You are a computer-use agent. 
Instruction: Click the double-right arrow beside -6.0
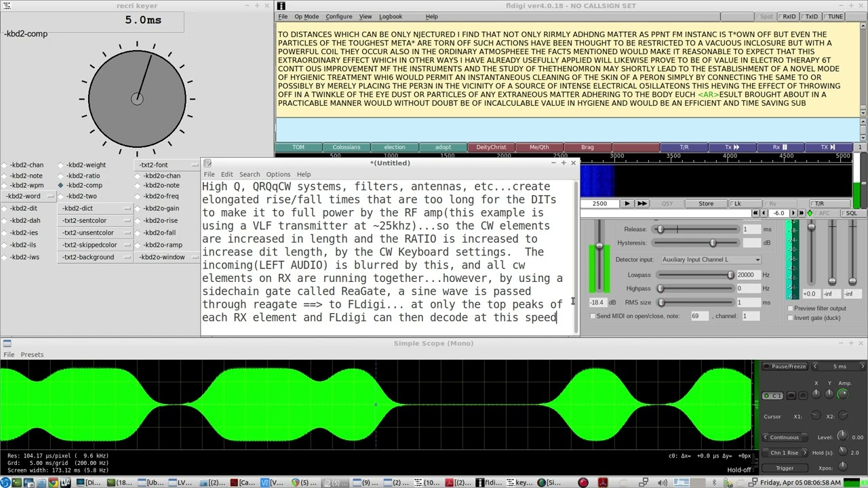click(801, 213)
